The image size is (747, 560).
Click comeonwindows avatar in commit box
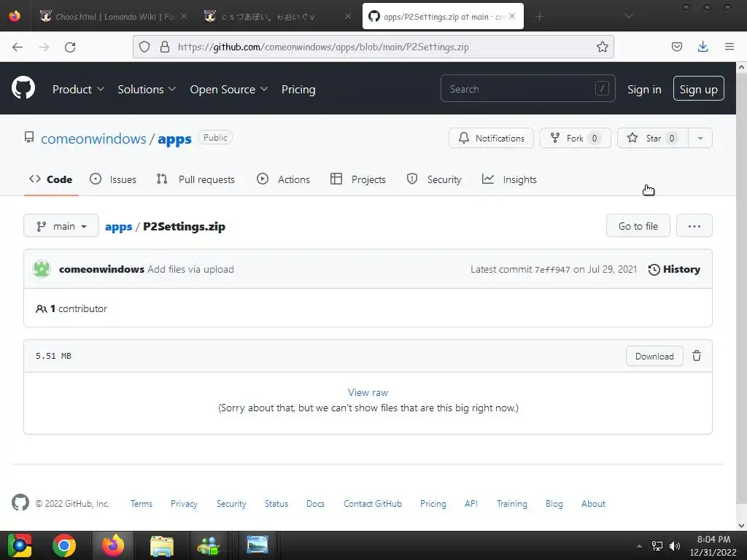tap(42, 269)
